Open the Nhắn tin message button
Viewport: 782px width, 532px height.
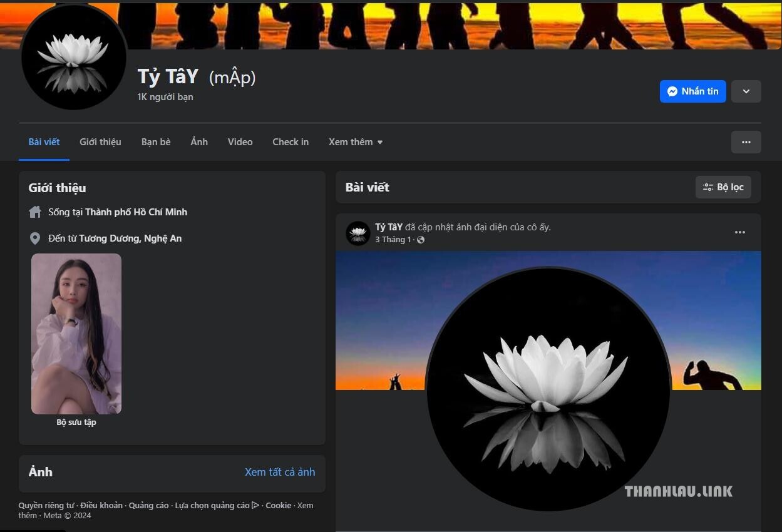(692, 91)
